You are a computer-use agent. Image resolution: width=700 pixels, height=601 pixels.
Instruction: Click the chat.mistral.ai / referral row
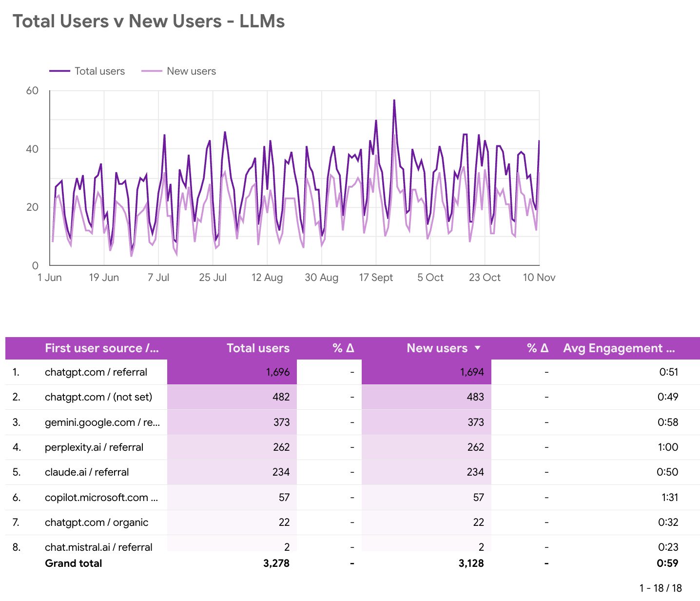[x=98, y=547]
